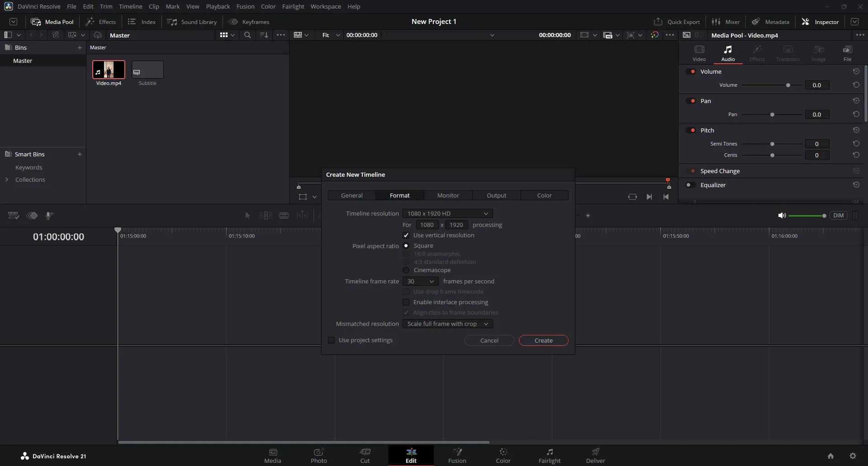The width and height of the screenshot is (868, 466).
Task: Toggle the Volume enable switch
Action: pos(691,71)
